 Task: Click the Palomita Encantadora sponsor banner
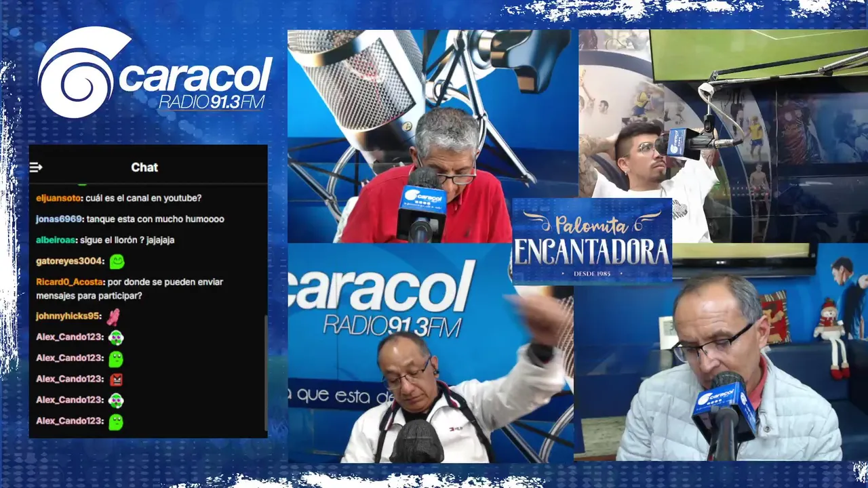coord(592,241)
